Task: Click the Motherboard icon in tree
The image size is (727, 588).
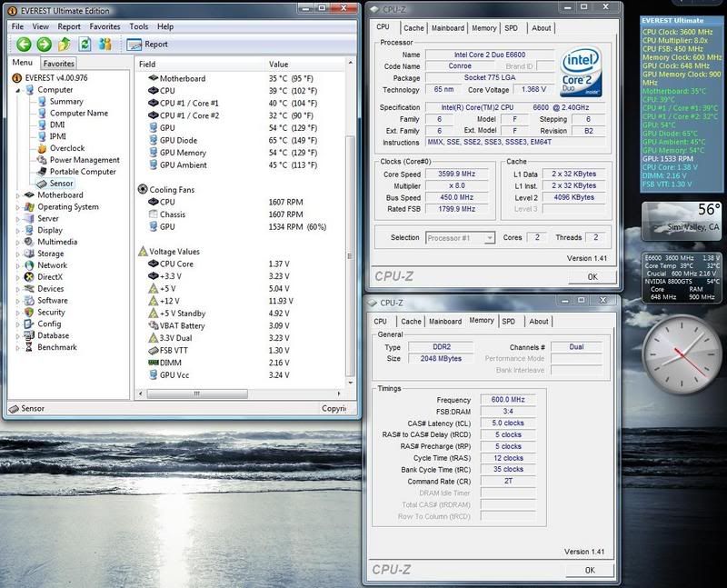Action: point(30,195)
